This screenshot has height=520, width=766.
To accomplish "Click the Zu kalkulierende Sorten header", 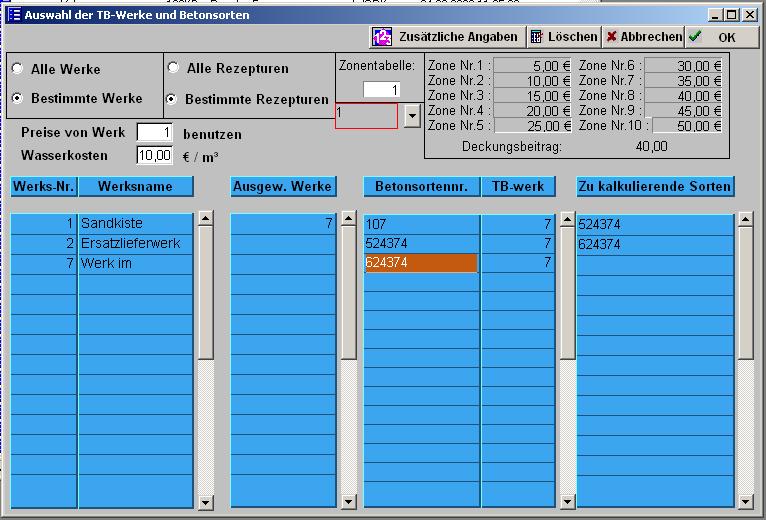I will coord(655,187).
